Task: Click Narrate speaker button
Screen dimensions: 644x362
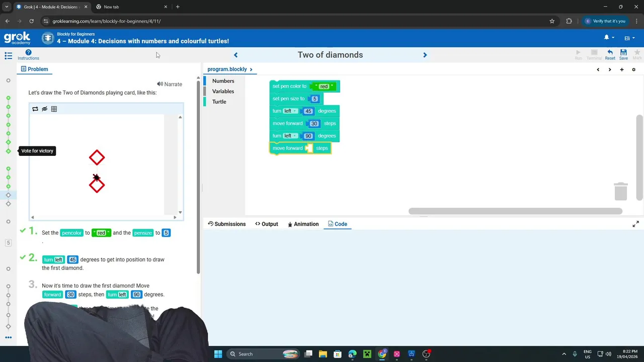Action: click(x=170, y=84)
